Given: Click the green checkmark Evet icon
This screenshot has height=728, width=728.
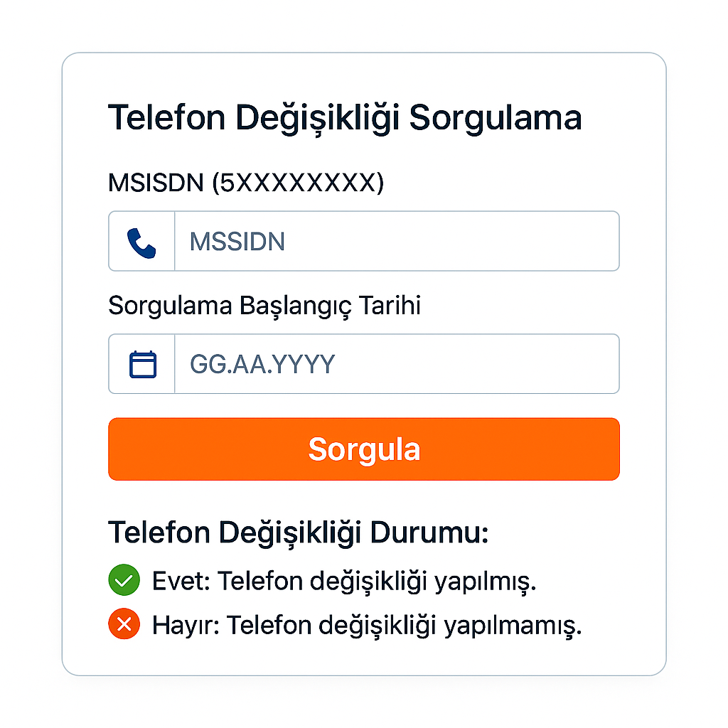Looking at the screenshot, I should (x=124, y=580).
